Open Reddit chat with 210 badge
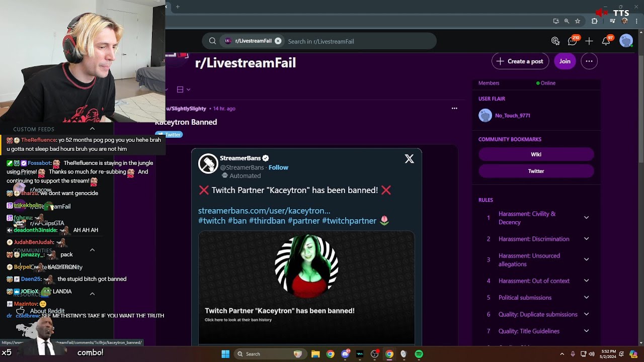The width and height of the screenshot is (644, 362). click(573, 41)
